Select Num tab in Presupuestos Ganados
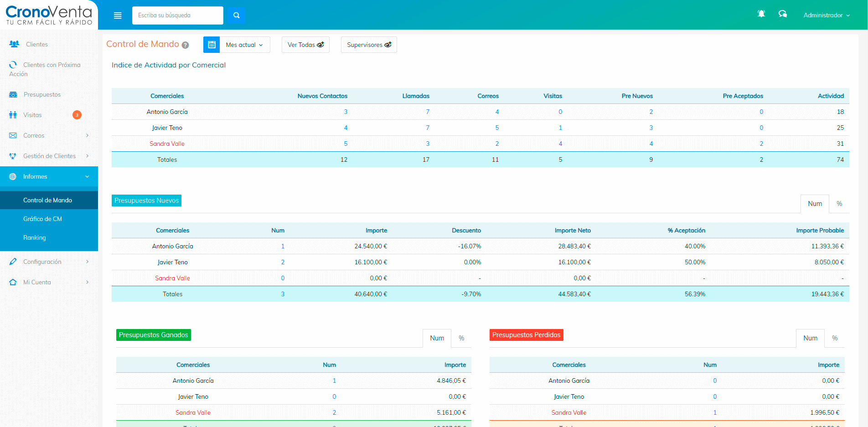 437,338
